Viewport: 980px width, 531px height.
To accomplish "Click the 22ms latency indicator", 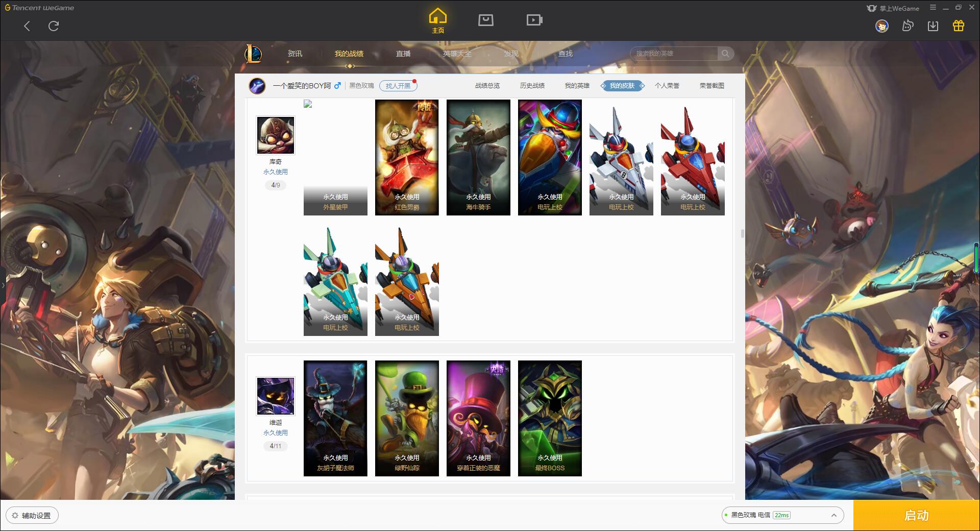I will point(781,515).
